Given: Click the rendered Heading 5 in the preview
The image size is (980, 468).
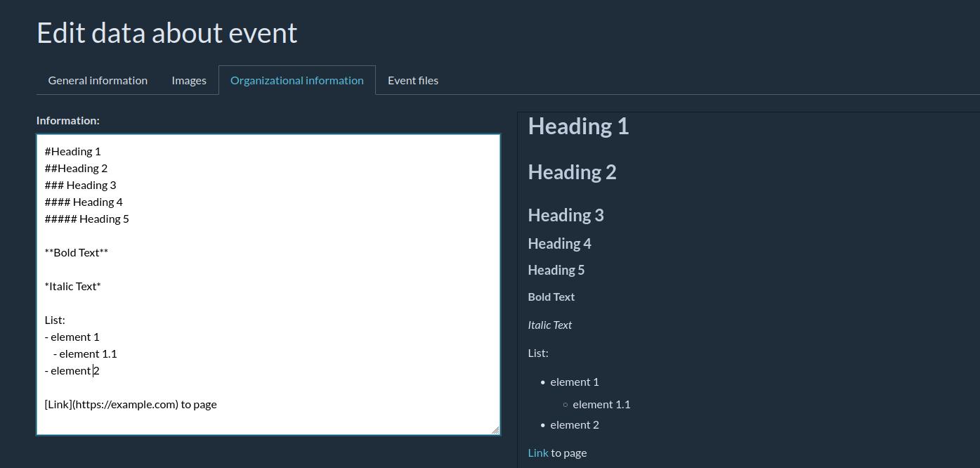Looking at the screenshot, I should (x=556, y=270).
